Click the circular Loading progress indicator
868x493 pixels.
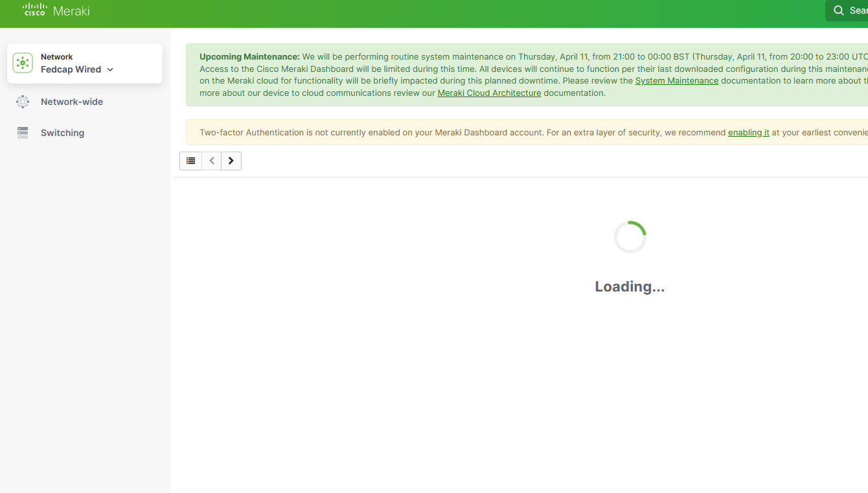point(630,236)
